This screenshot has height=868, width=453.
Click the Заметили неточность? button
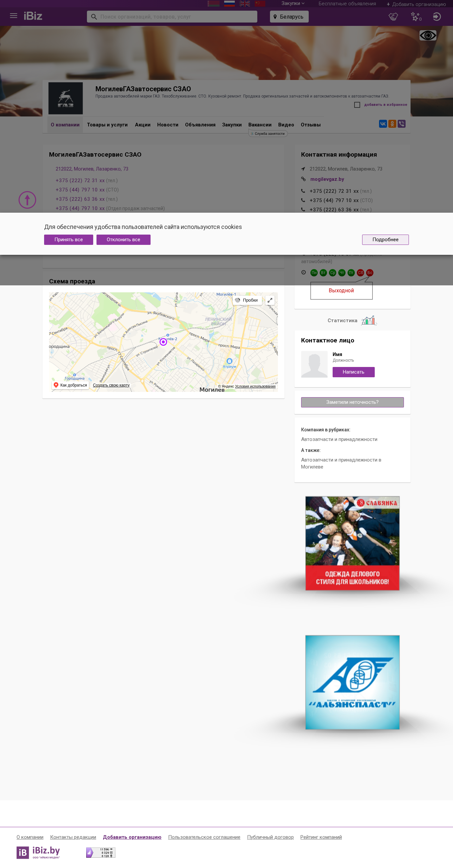352,402
